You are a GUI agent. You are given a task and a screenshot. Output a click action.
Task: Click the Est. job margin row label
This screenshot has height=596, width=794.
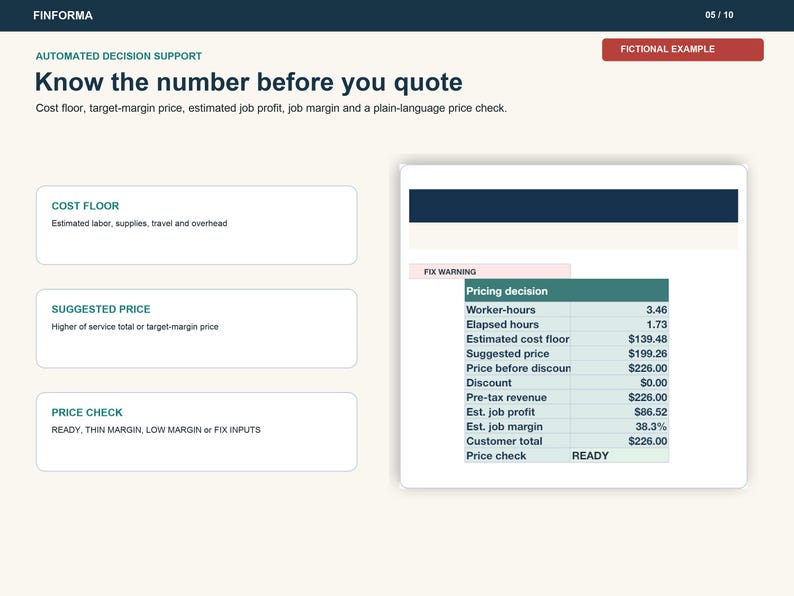click(504, 427)
